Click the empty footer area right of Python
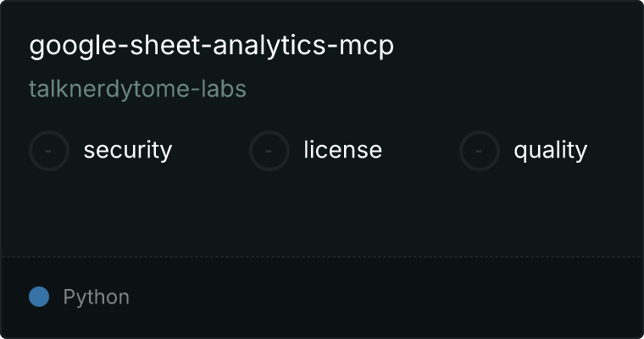 click(386, 297)
